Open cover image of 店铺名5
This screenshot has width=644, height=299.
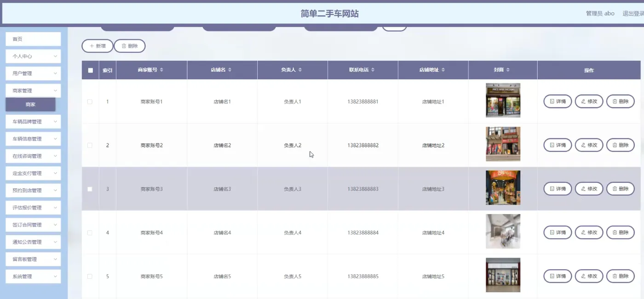[x=503, y=275]
